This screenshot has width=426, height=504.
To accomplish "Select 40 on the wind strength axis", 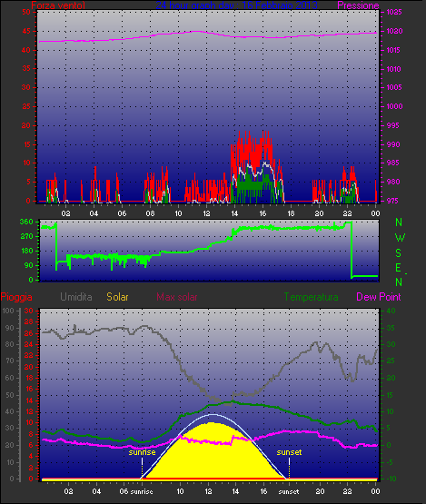I will [x=26, y=50].
